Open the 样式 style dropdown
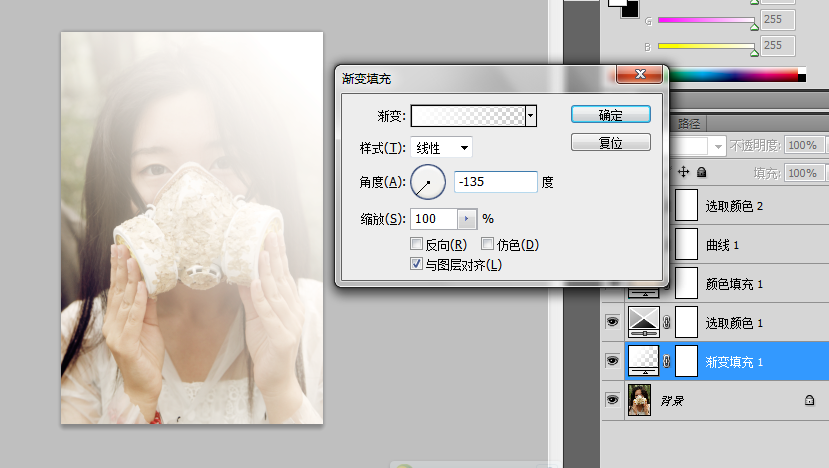 tap(441, 148)
